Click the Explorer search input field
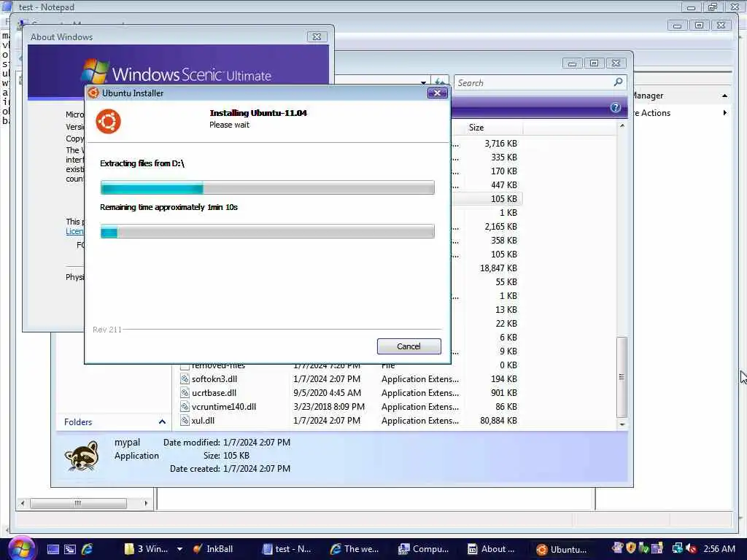The width and height of the screenshot is (747, 560). 533,83
